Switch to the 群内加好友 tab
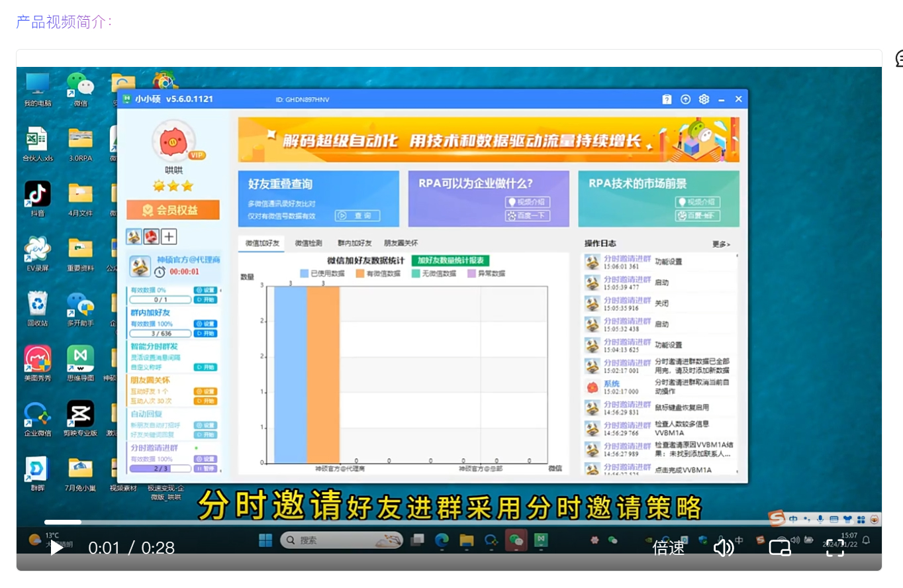903x588 pixels. click(x=354, y=243)
